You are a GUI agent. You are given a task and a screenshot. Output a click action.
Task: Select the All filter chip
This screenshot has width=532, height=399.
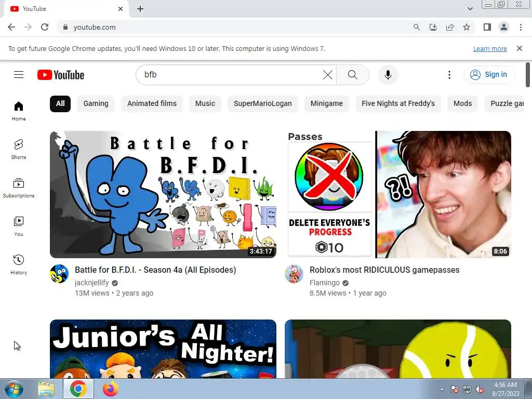coord(60,103)
